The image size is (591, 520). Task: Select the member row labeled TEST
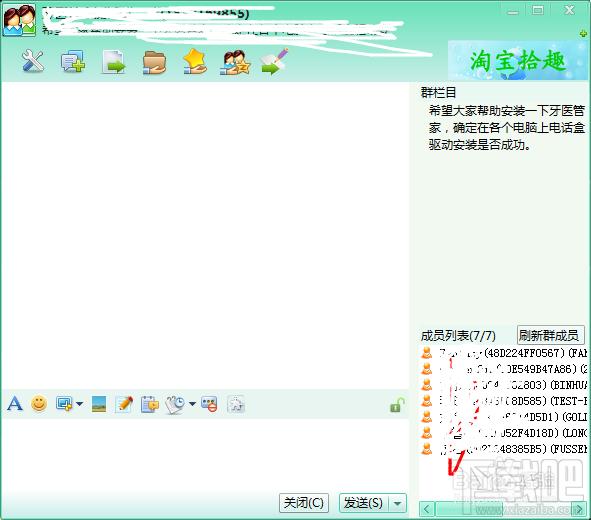(x=504, y=401)
